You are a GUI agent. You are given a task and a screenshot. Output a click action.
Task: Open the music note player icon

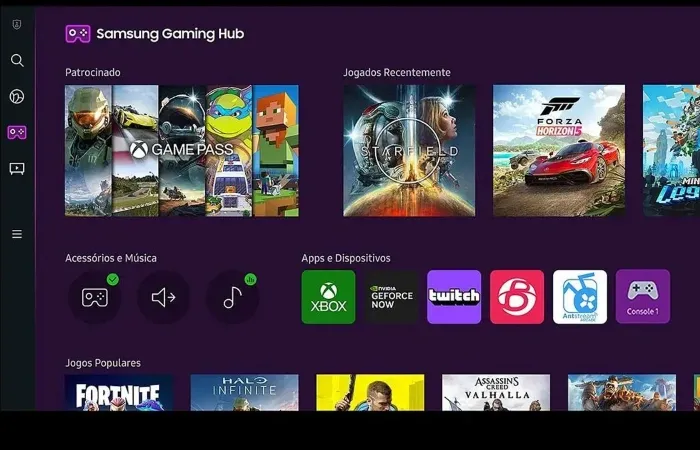(x=232, y=297)
